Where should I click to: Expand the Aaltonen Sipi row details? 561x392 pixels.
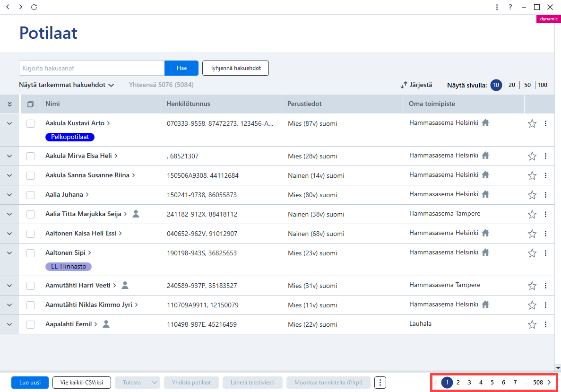click(9, 253)
